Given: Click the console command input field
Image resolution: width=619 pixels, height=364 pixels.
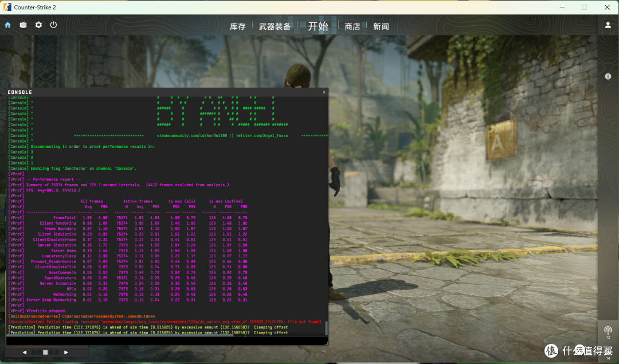Looking at the screenshot, I should (166, 341).
